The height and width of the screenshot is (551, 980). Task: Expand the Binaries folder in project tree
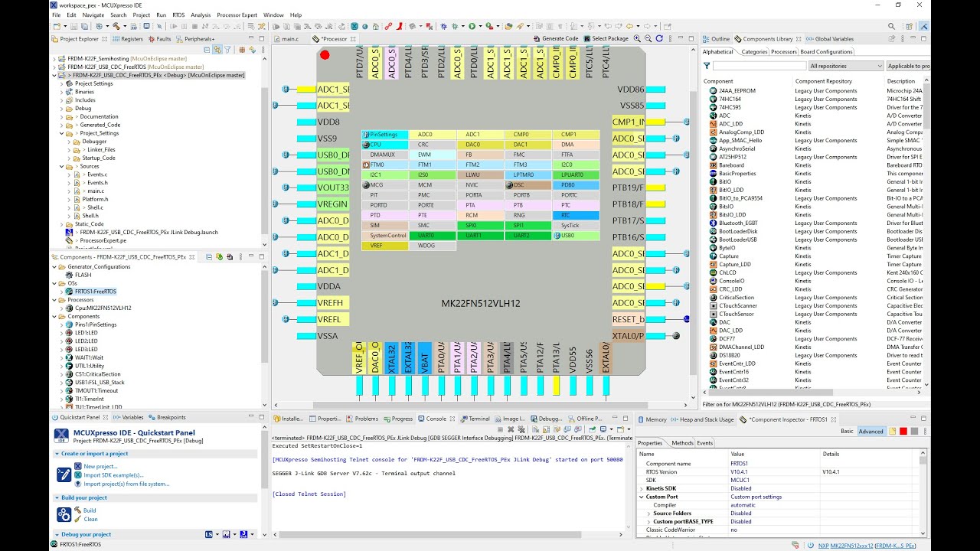click(62, 92)
